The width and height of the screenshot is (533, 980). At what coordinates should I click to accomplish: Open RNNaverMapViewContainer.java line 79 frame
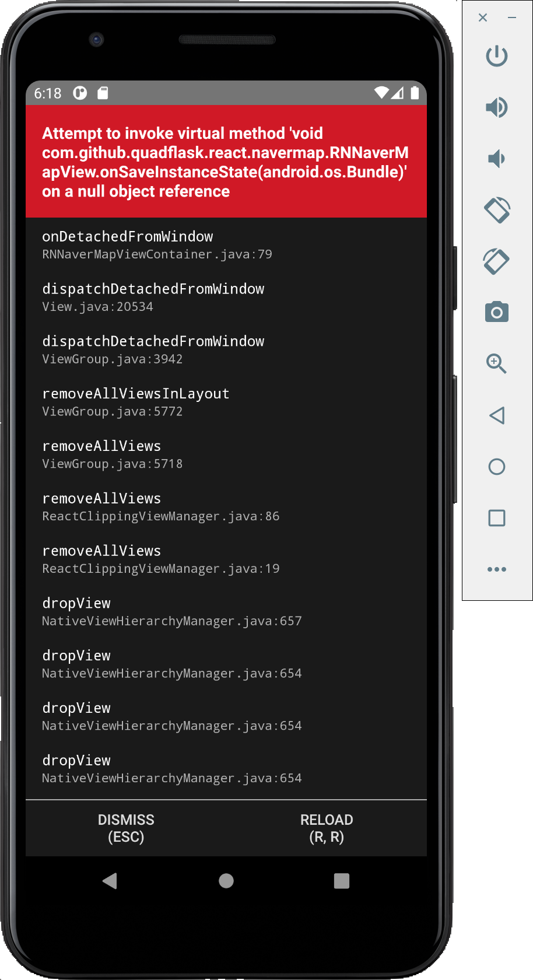(157, 254)
